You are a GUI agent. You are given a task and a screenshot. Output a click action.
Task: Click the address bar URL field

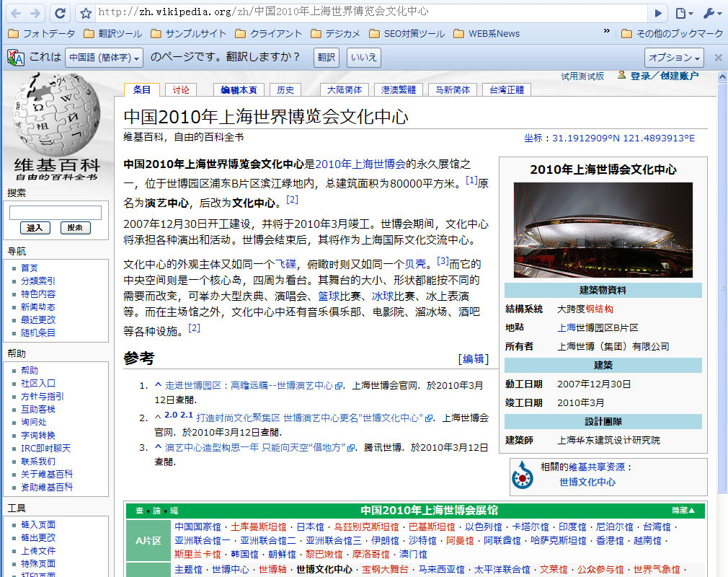(x=370, y=12)
